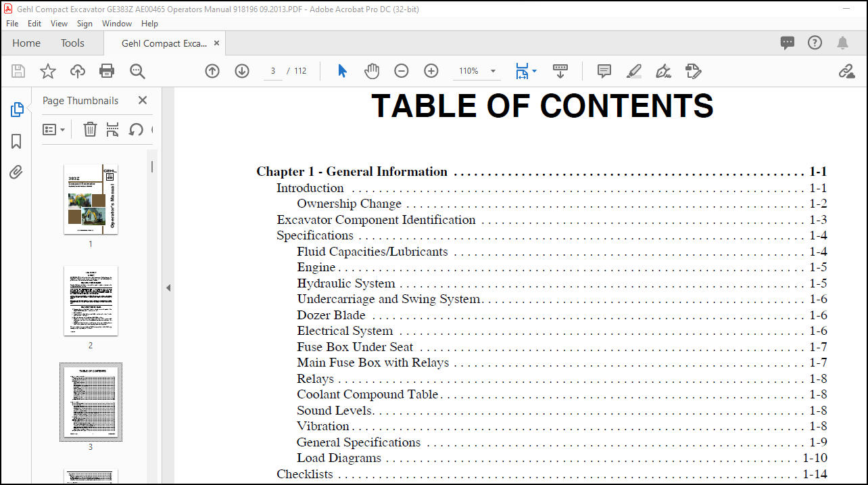
Task: Close the Page Thumbnails panel
Action: [143, 100]
